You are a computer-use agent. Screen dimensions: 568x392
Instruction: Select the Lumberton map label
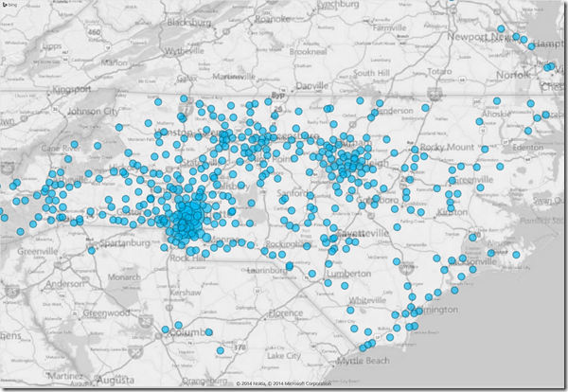tap(348, 274)
